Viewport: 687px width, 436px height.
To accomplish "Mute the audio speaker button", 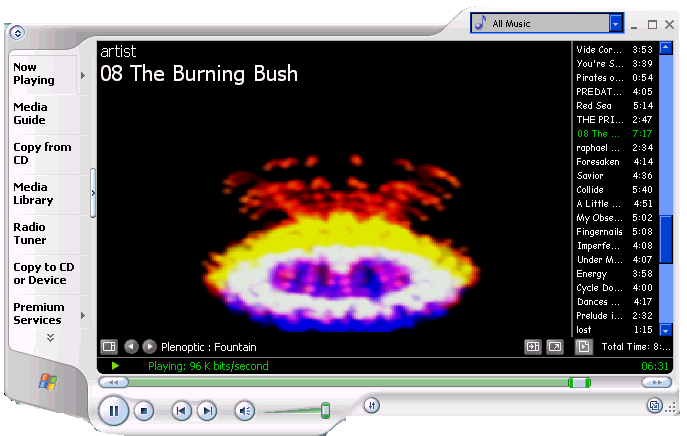I will (x=244, y=411).
